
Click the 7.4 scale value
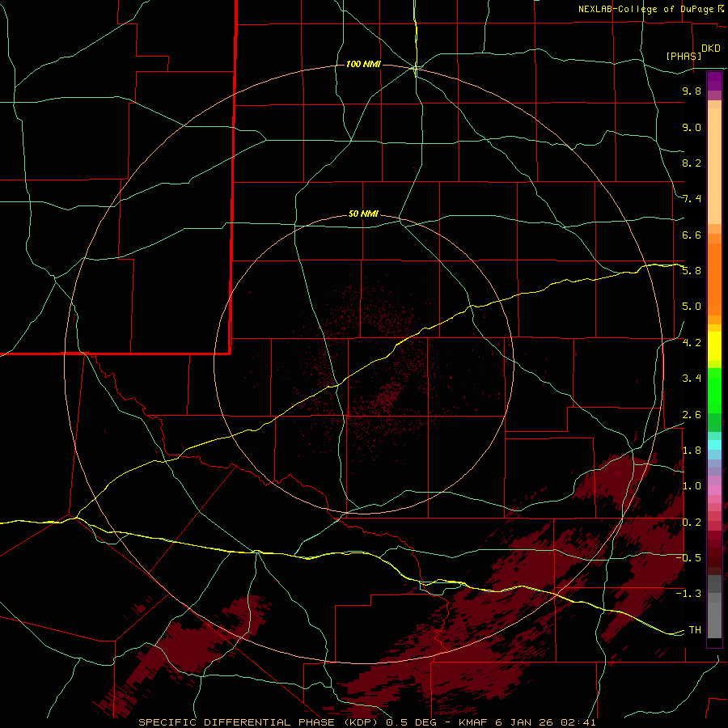point(692,199)
